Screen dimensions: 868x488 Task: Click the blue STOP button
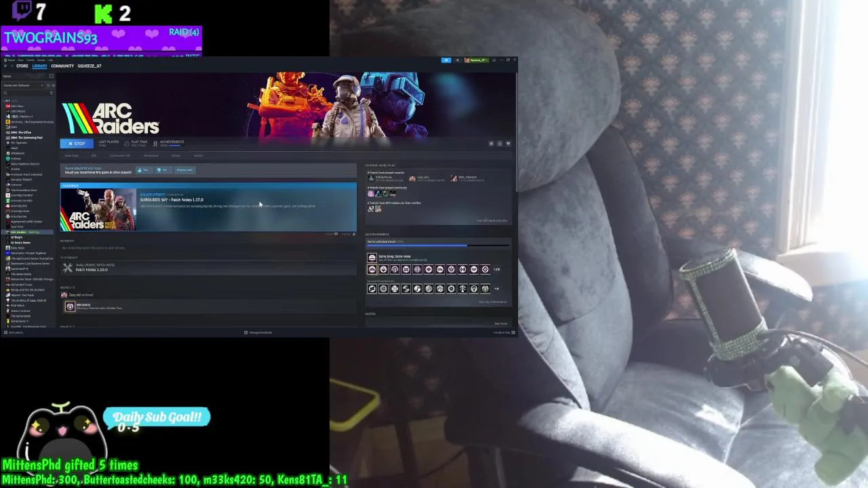[77, 144]
